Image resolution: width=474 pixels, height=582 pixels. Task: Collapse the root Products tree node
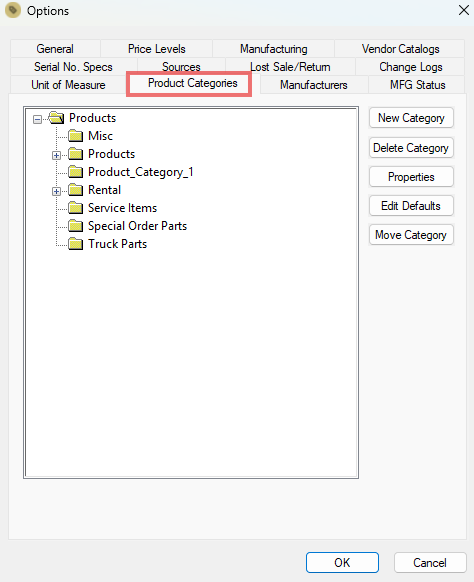(x=37, y=120)
